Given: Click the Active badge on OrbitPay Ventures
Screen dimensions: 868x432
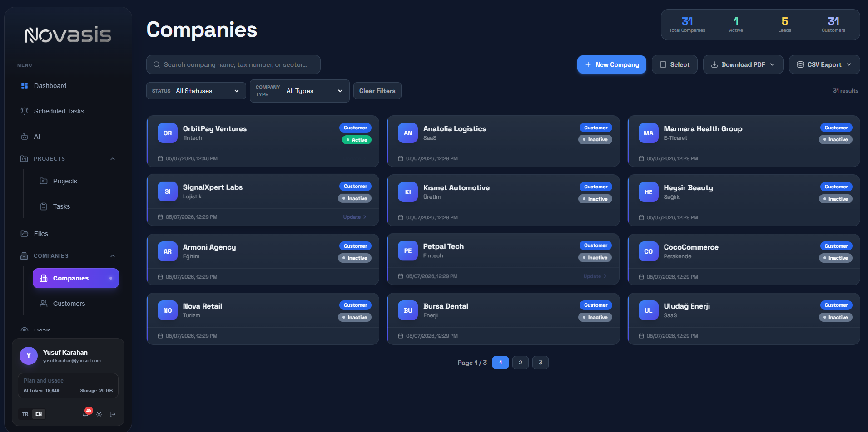Looking at the screenshot, I should click(x=357, y=140).
